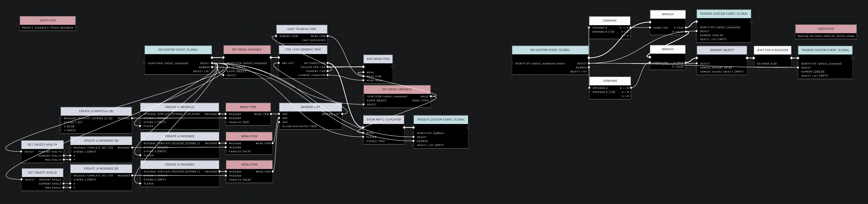Image resolution: width=868 pixels, height=204 pixels.
Task: Click the Menu Items output pin
Action: tap(431, 100)
